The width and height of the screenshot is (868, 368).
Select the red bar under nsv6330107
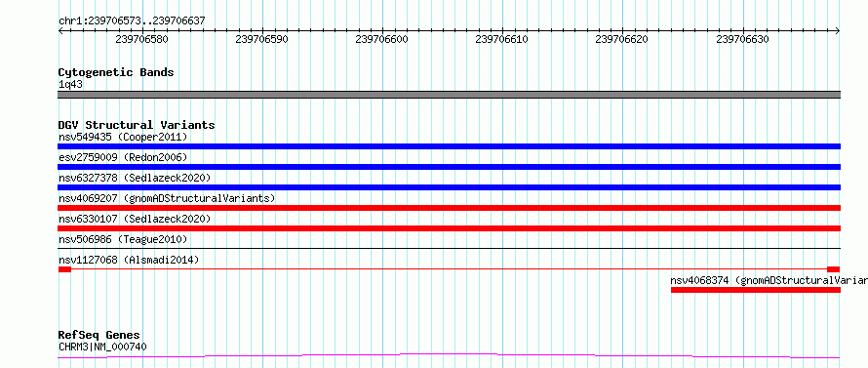[x=449, y=228]
